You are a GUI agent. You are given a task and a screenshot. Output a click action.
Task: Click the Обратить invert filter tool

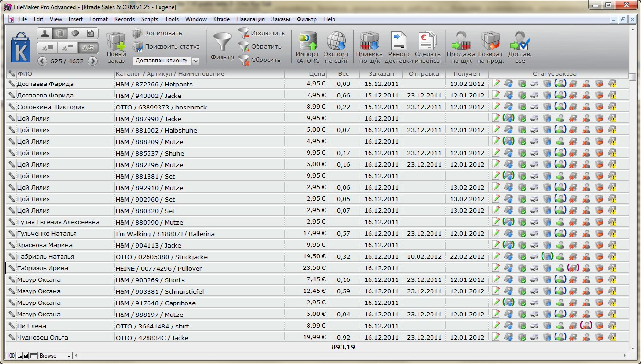pyautogui.click(x=260, y=47)
